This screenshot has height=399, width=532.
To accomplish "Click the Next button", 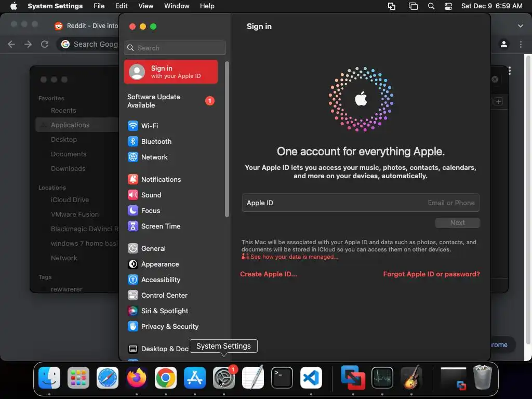I will (457, 222).
